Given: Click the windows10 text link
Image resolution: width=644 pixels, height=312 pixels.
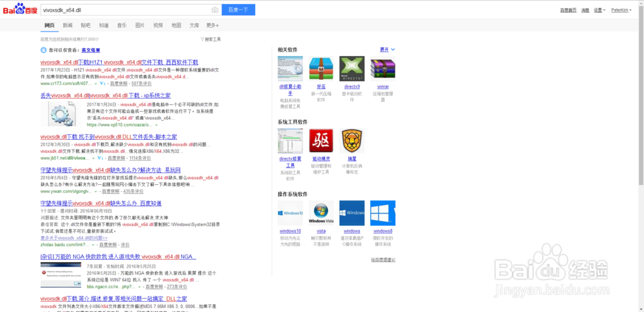Looking at the screenshot, I should [x=290, y=231].
